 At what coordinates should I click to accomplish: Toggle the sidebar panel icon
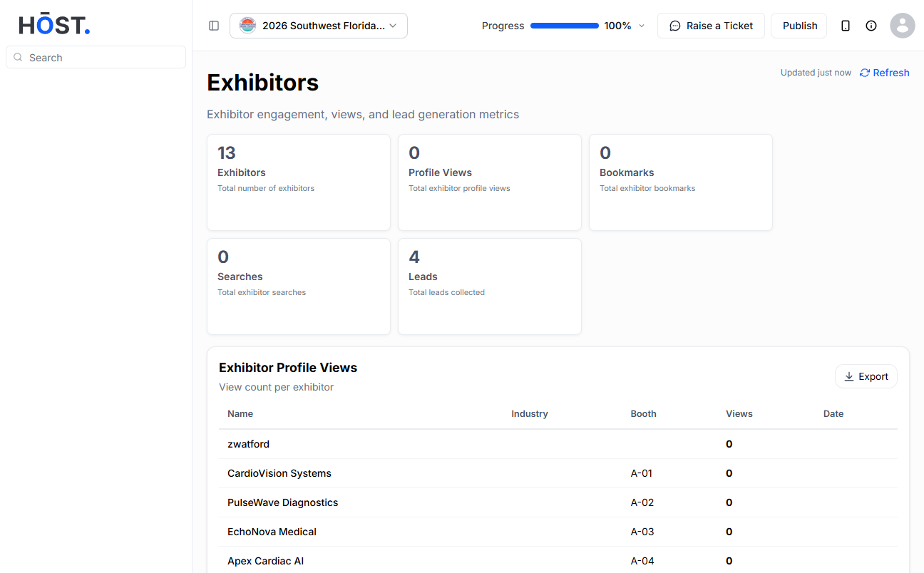(214, 26)
